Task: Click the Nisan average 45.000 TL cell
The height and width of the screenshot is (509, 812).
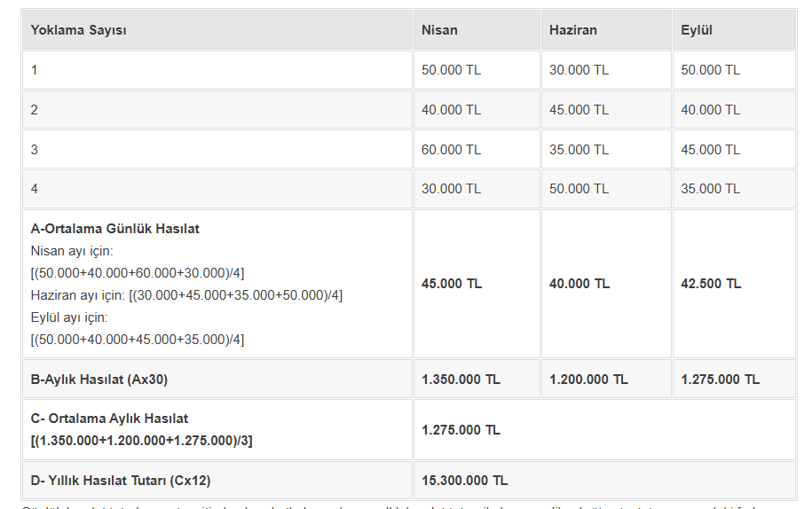Action: point(452,284)
